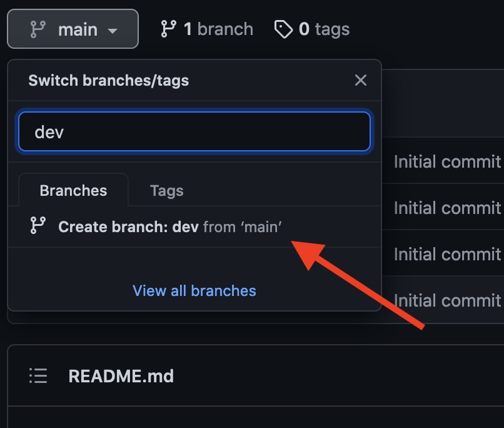Select the Branches tab

73,190
